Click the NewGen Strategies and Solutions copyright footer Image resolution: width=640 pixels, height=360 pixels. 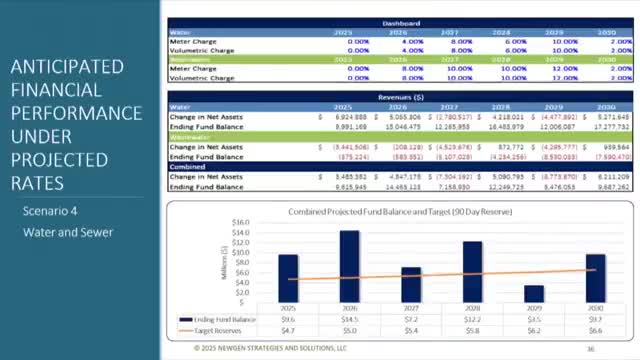(x=270, y=348)
